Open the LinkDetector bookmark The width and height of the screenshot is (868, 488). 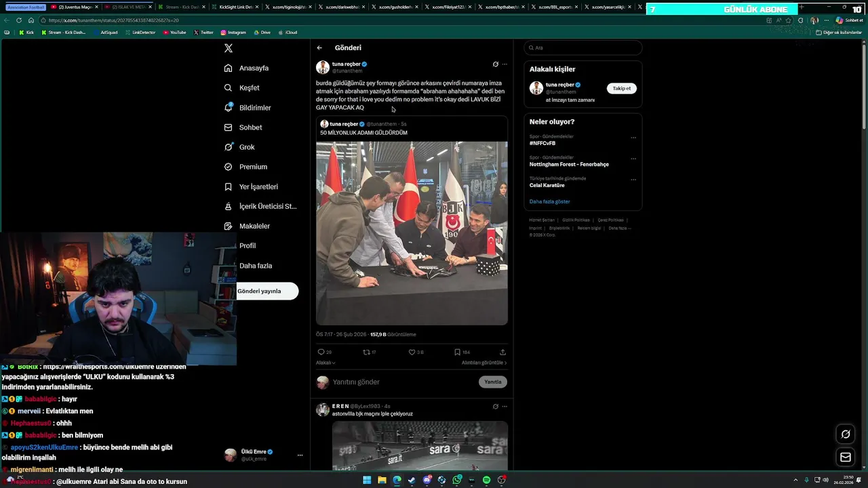(x=140, y=33)
